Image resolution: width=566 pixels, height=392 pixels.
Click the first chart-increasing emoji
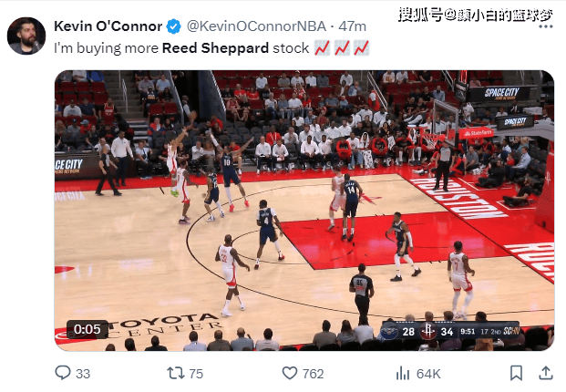pos(322,48)
